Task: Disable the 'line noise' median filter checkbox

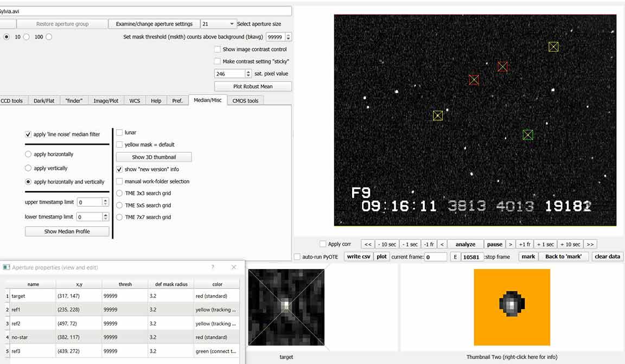Action: coord(28,135)
